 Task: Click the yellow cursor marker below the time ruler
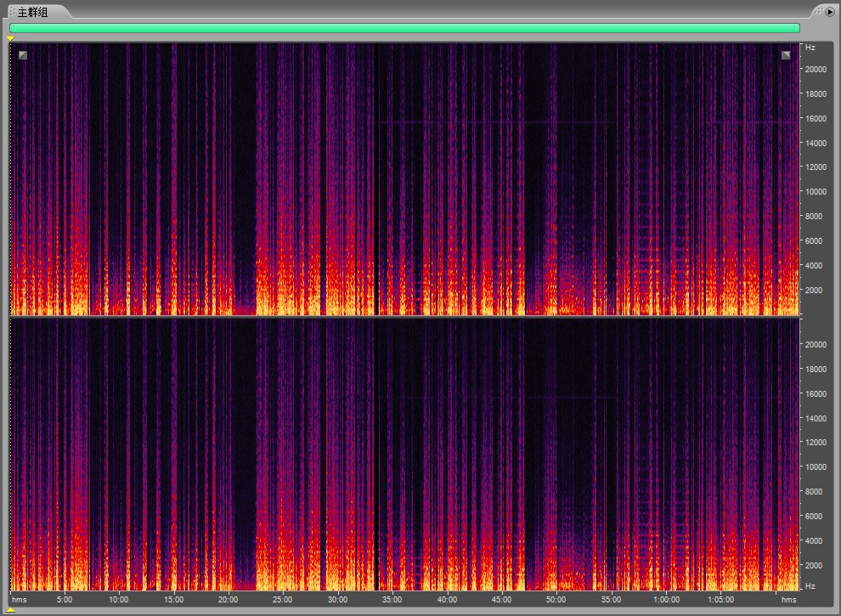coord(11,610)
